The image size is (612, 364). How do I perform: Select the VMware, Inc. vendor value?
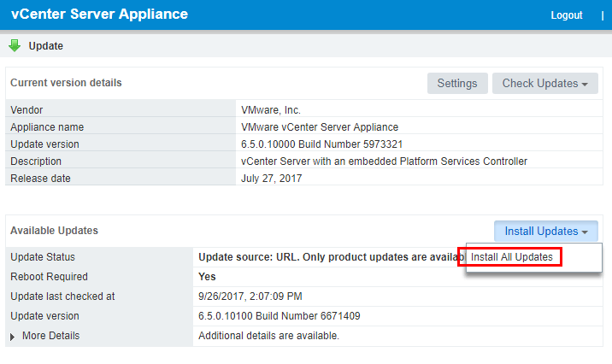coord(272,110)
